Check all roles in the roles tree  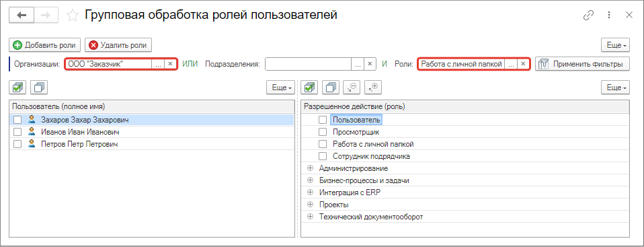(310, 87)
